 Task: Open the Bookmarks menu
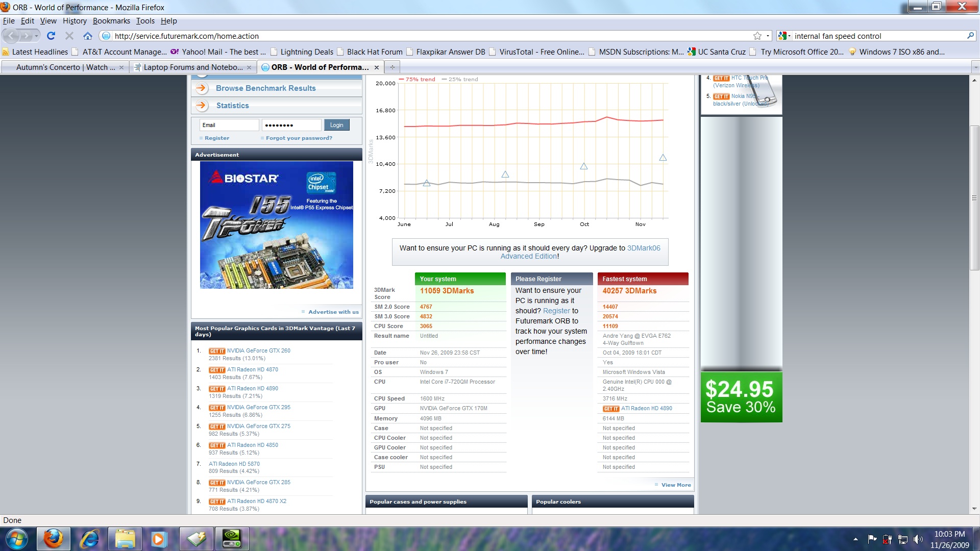pos(111,21)
